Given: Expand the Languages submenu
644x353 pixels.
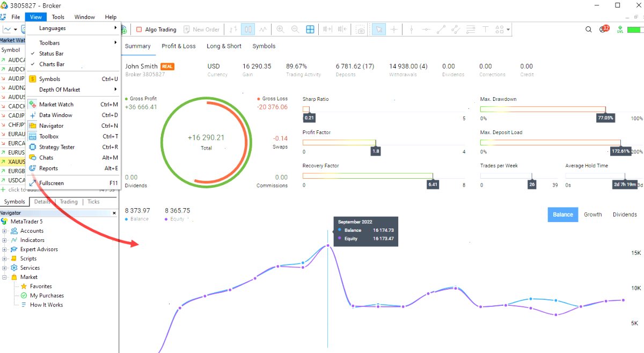Looking at the screenshot, I should [74, 28].
